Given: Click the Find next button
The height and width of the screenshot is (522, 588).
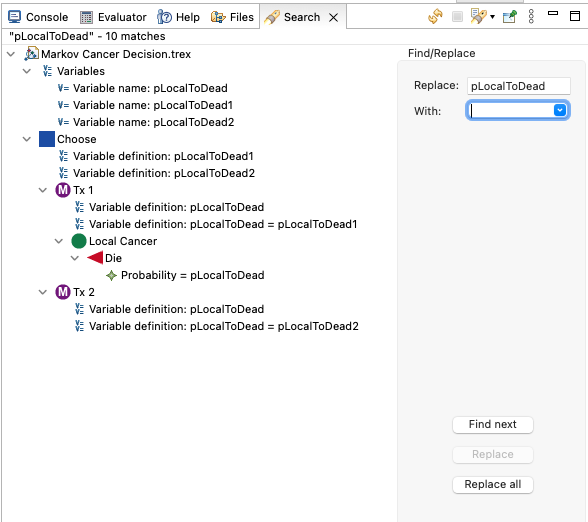Looking at the screenshot, I should tap(493, 424).
